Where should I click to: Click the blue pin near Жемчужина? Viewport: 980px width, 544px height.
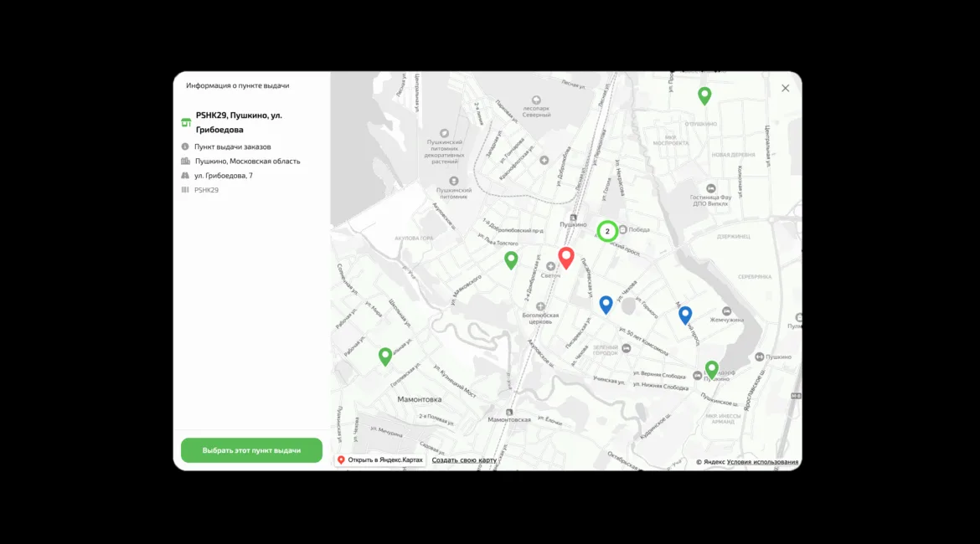coord(685,315)
